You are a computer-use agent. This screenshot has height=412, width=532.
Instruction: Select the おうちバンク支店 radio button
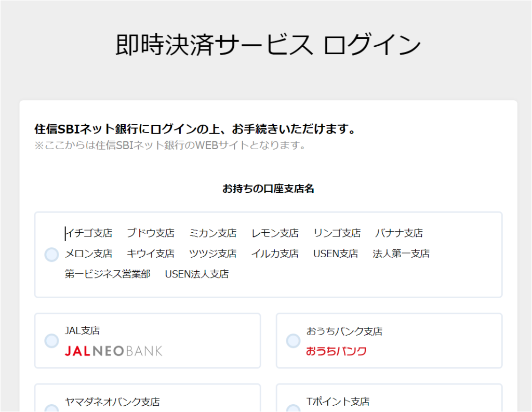coord(293,341)
